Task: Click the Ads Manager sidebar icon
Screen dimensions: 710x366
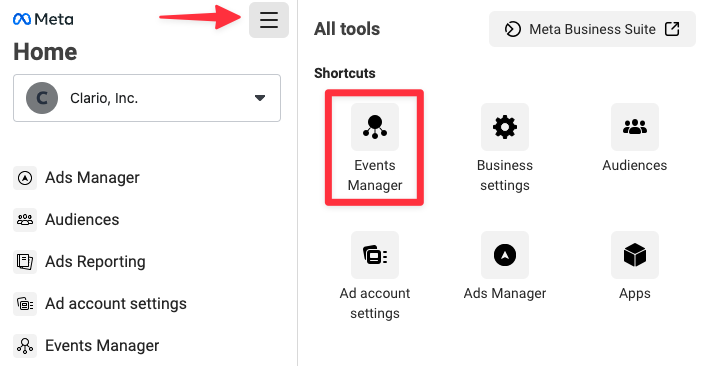Action: coord(25,178)
